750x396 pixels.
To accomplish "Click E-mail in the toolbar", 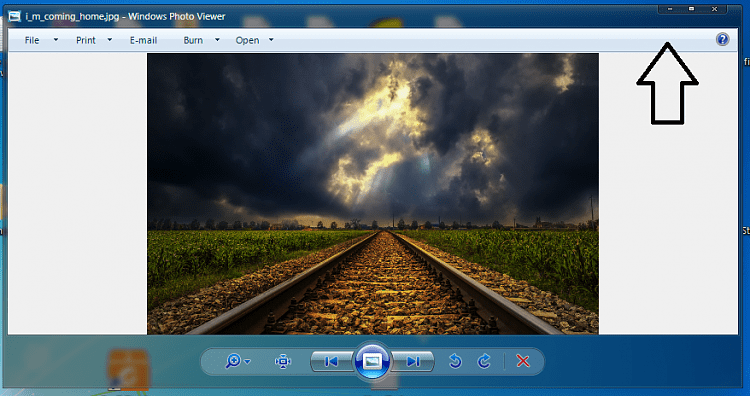I will tap(143, 40).
